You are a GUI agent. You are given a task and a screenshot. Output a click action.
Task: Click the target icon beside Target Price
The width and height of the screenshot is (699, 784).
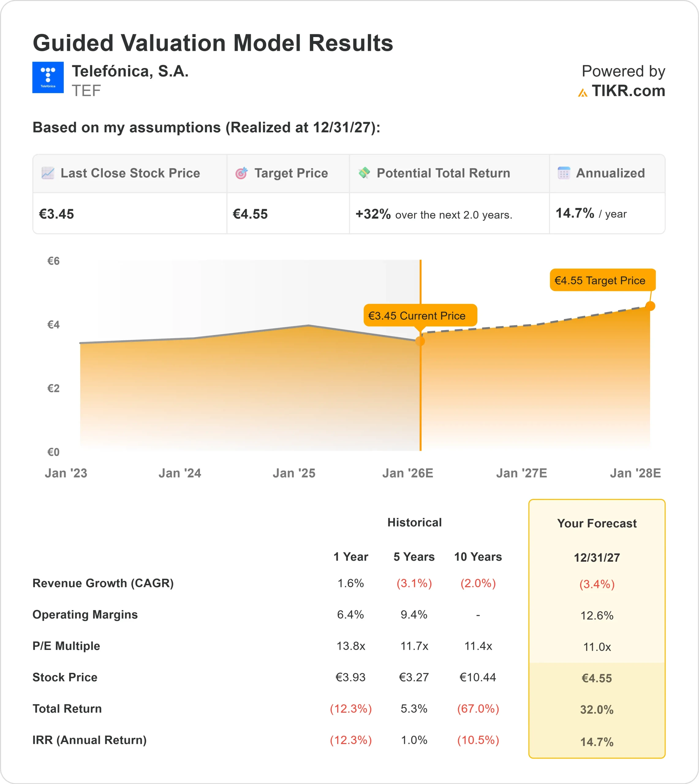tap(241, 173)
